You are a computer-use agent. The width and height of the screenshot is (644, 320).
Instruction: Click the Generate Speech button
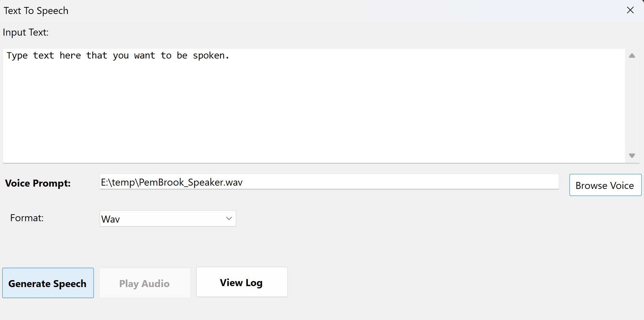click(x=48, y=283)
